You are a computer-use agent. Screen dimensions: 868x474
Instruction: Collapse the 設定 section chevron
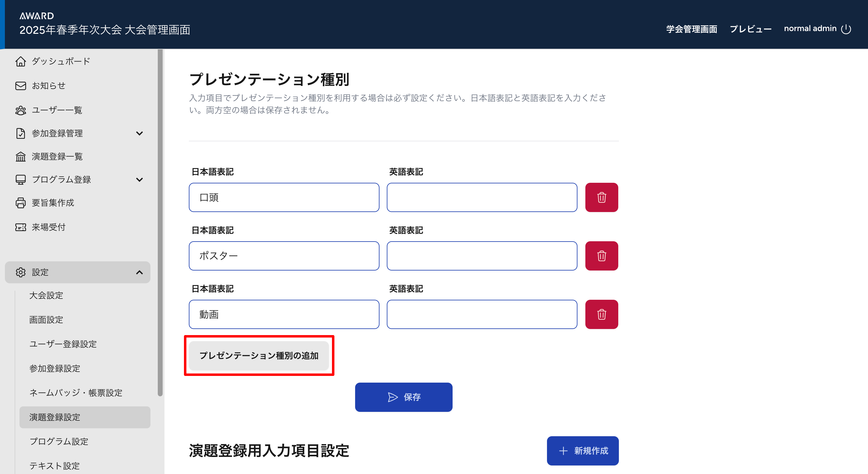tap(139, 272)
